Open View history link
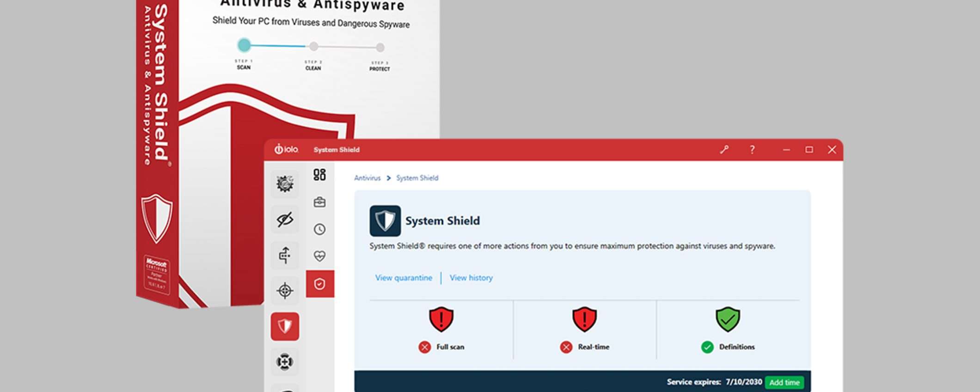This screenshot has width=980, height=392. tap(471, 278)
